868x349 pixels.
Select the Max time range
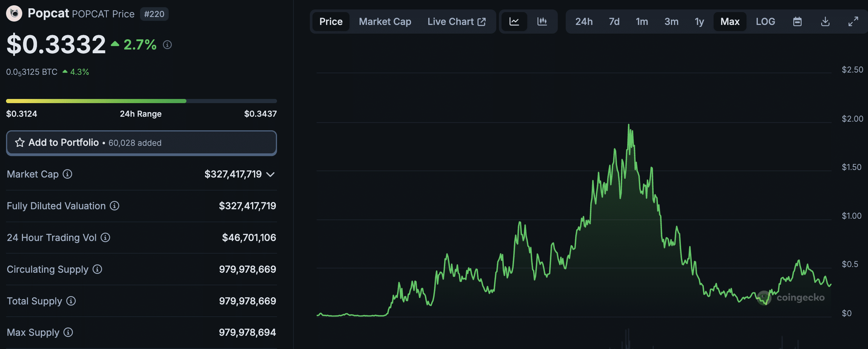point(730,22)
